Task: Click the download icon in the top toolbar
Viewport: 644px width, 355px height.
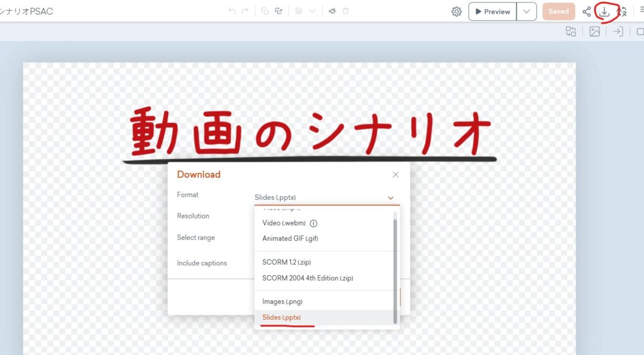Action: click(604, 11)
